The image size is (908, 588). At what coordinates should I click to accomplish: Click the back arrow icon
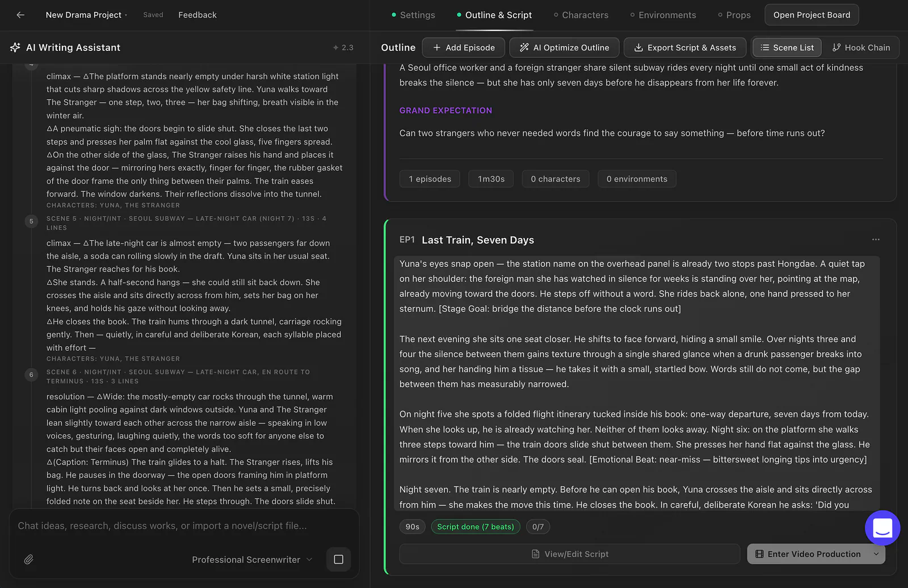(20, 15)
